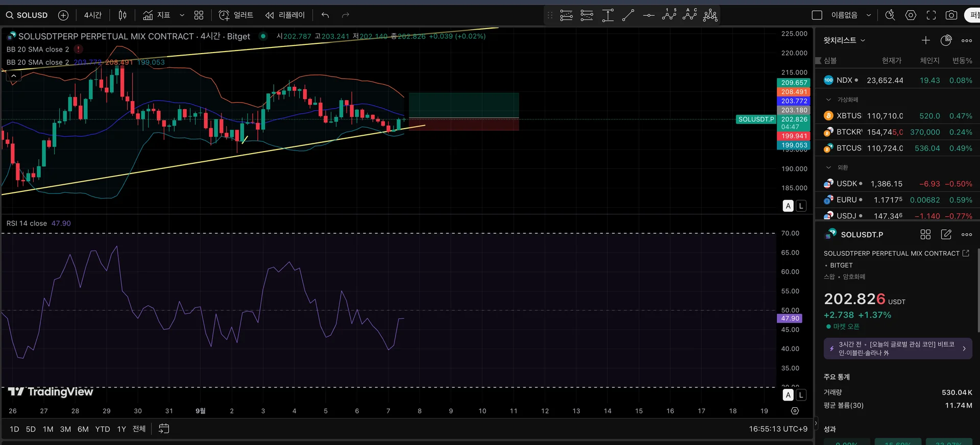The width and height of the screenshot is (980, 445).
Task: Select the ABC correction wave tool
Action: (690, 15)
